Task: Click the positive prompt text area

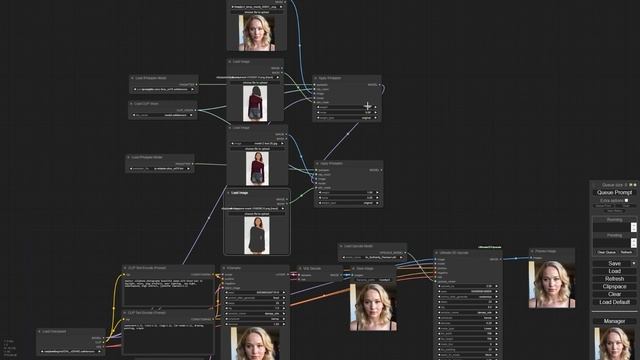Action: click(168, 293)
